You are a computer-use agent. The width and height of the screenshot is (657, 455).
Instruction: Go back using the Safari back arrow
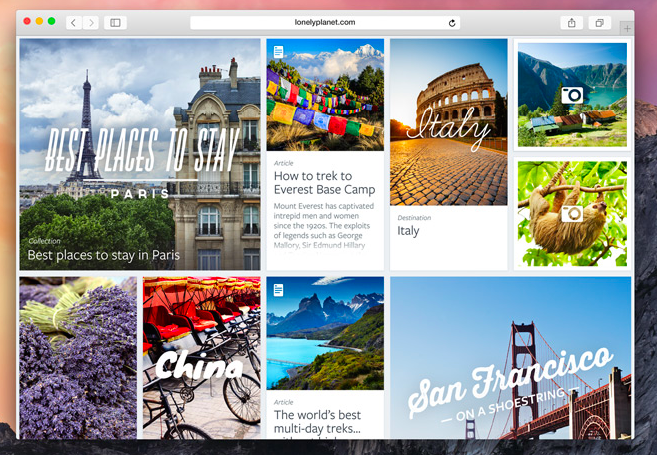pos(74,23)
